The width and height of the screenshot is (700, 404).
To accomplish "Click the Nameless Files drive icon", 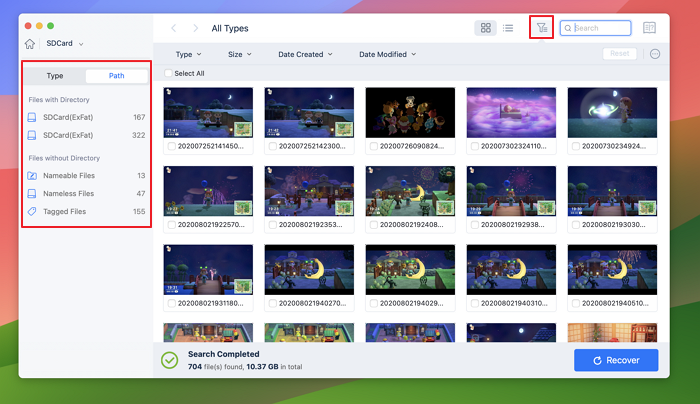I will tap(32, 193).
